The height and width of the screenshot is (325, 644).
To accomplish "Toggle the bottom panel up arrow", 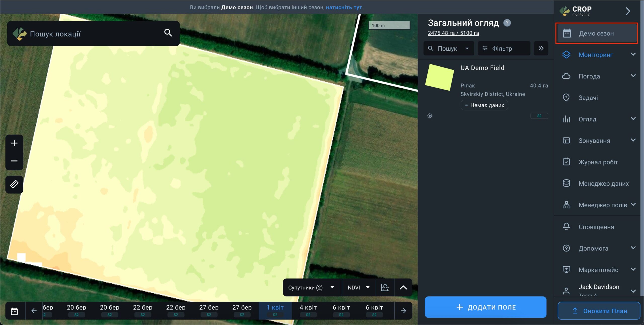I will (x=403, y=287).
